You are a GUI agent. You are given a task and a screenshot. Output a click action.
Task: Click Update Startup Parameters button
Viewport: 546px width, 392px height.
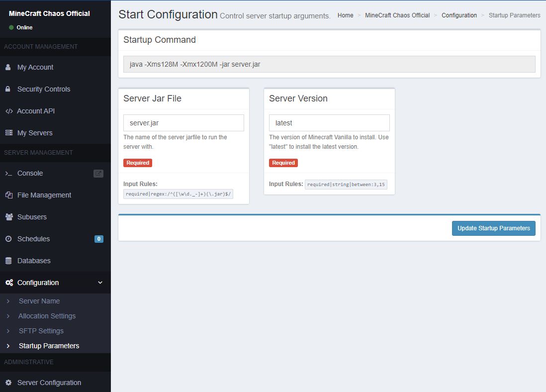(x=493, y=228)
